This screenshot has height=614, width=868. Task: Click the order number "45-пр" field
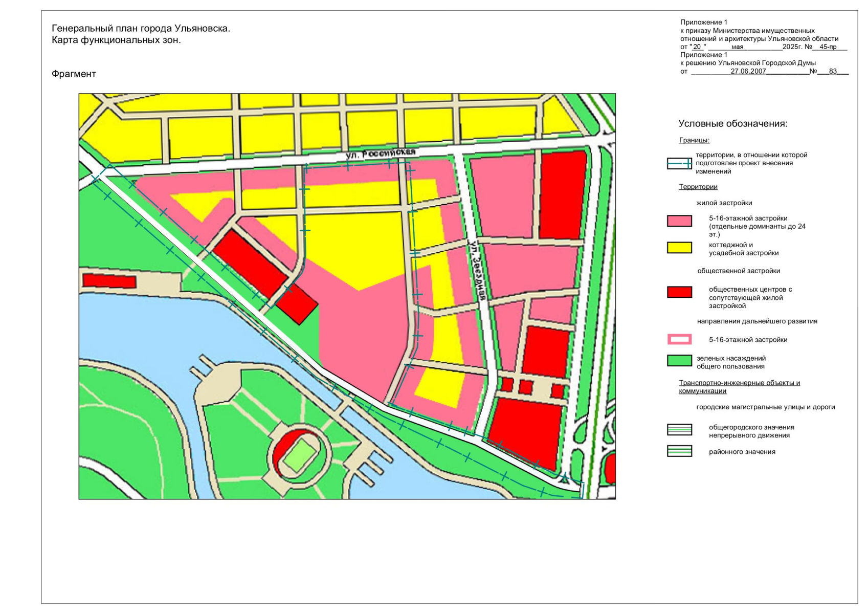click(828, 47)
